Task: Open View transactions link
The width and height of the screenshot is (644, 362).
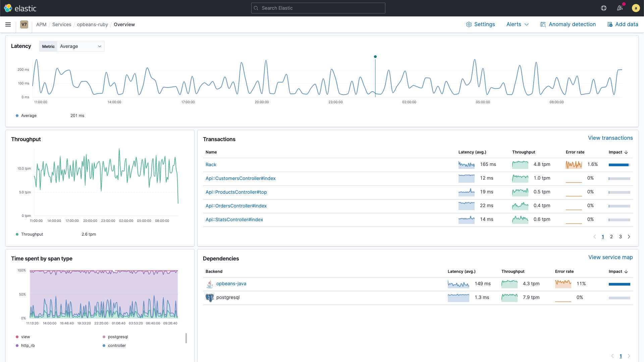Action: (x=610, y=138)
